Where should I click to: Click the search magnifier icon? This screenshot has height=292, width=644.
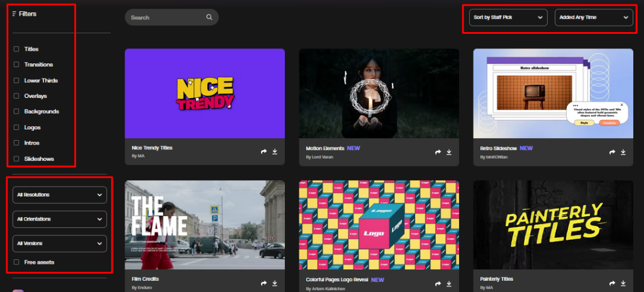[209, 17]
